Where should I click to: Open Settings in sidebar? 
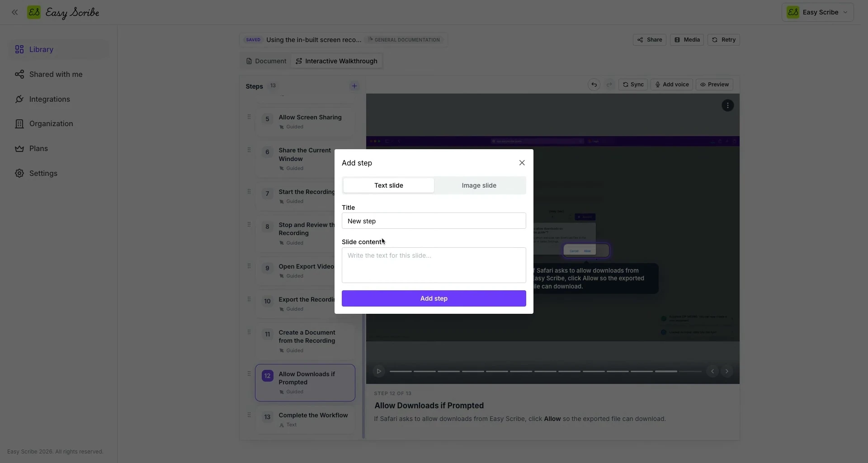(59, 173)
